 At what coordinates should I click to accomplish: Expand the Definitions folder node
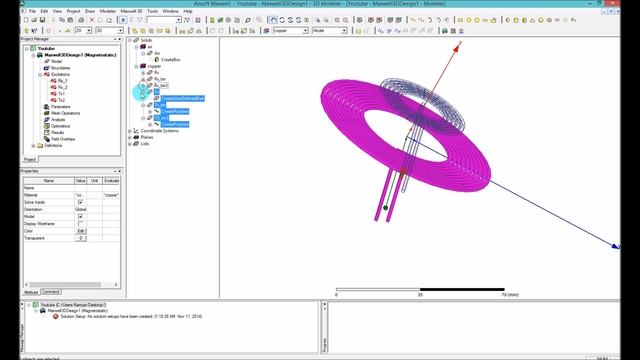33,145
